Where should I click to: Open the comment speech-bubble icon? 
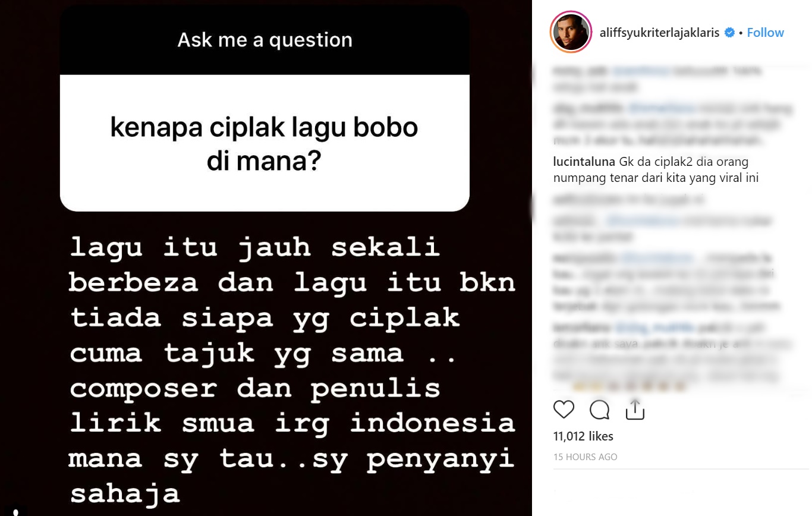click(599, 410)
